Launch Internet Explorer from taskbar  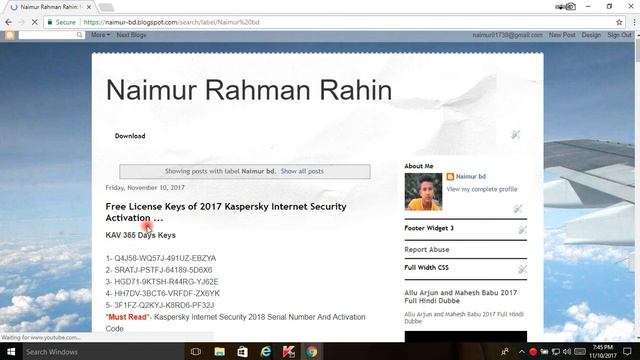pos(266,351)
